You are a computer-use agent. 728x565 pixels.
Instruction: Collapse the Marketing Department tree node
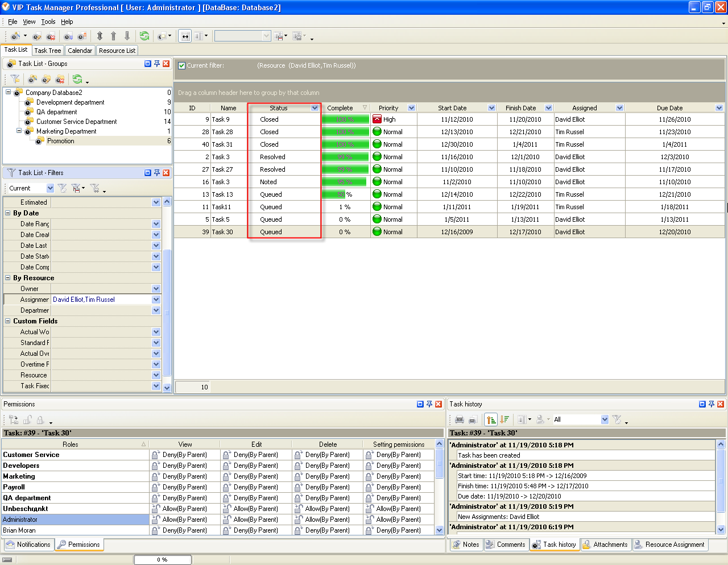(19, 131)
